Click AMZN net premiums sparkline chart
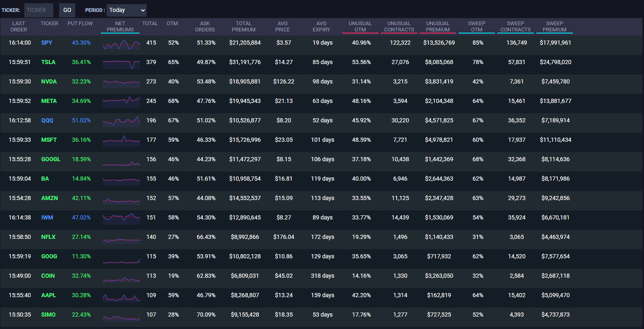Image resolution: width=644 pixels, height=329 pixels. pos(121,200)
